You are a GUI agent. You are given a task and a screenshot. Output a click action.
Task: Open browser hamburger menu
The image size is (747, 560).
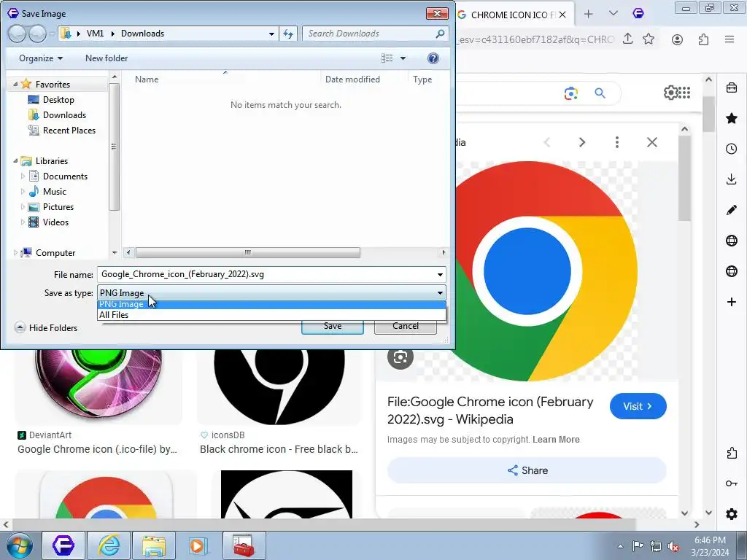[729, 39]
